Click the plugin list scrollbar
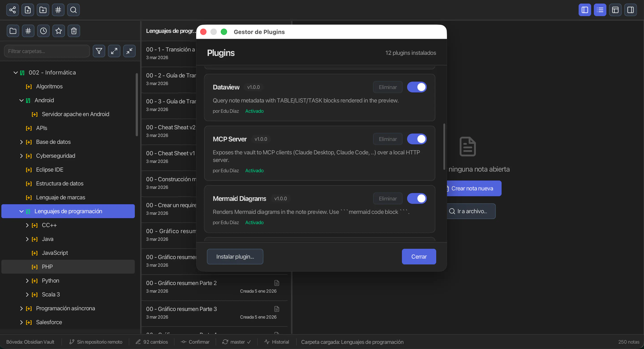This screenshot has width=644, height=349. click(444, 147)
